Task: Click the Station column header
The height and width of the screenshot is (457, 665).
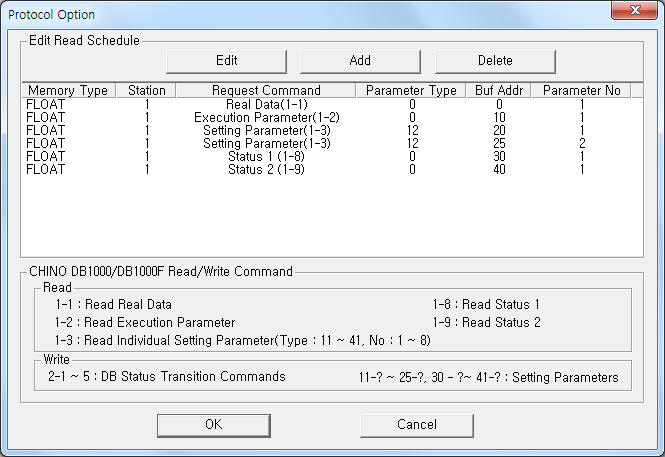Action: (147, 90)
